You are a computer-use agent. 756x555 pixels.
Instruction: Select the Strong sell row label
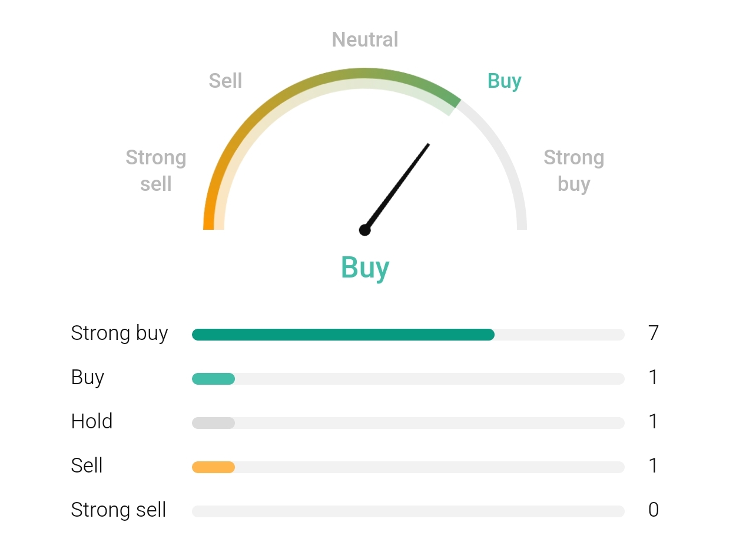pyautogui.click(x=118, y=510)
